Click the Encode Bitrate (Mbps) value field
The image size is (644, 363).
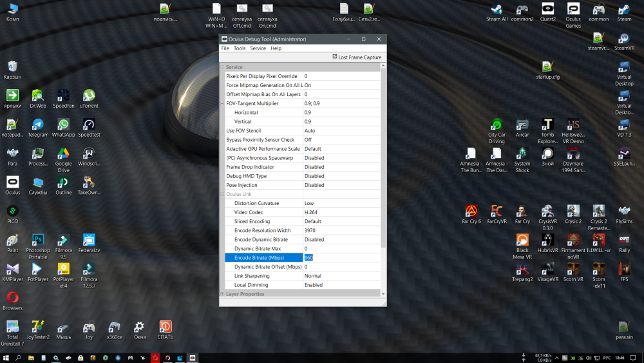[341, 258]
